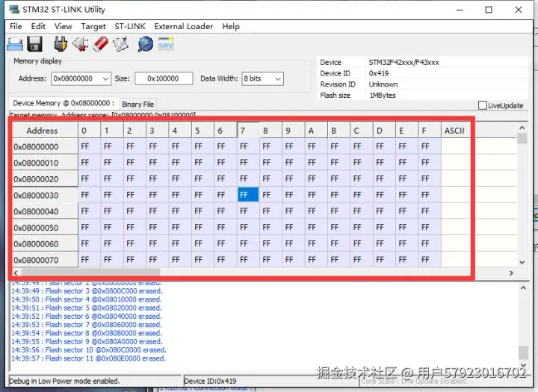The height and width of the screenshot is (392, 538).
Task: Click the Size input field
Action: pos(164,78)
